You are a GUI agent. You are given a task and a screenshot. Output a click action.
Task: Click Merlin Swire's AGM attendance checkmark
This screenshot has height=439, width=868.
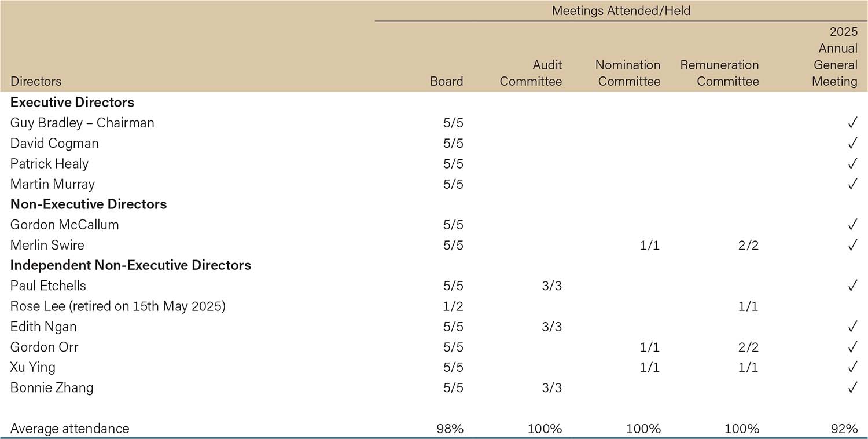[852, 245]
